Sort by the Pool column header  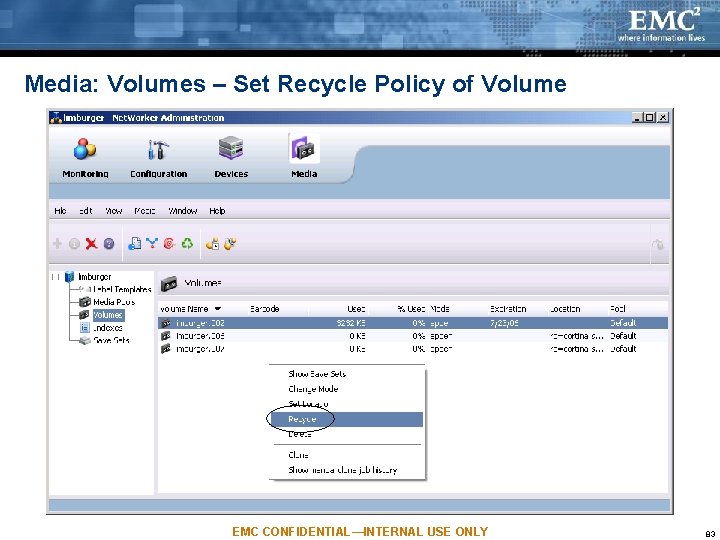tap(618, 309)
